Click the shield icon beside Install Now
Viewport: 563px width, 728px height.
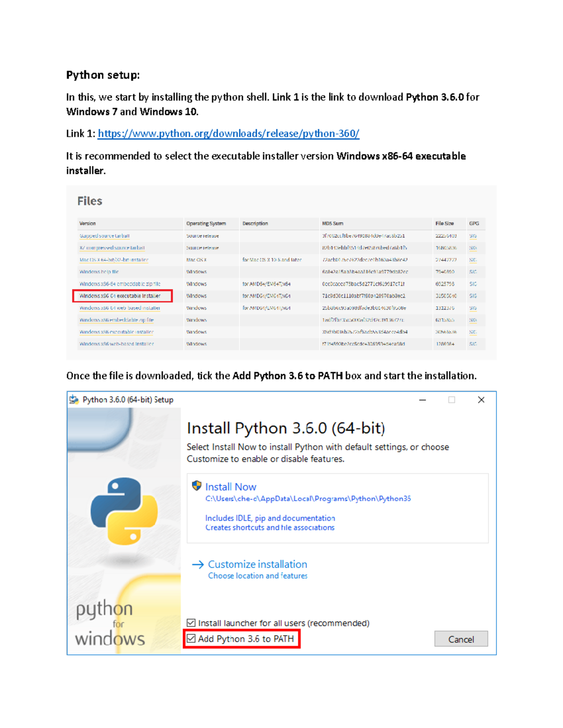tap(197, 486)
